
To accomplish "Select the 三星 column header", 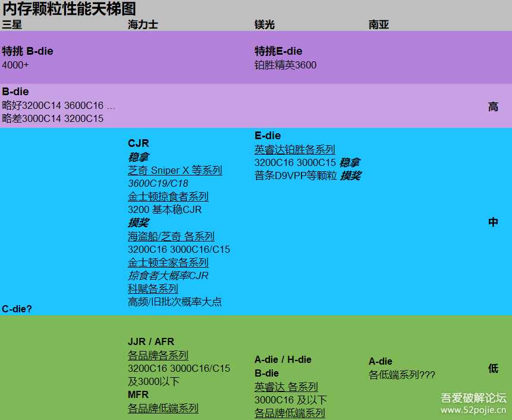I will [x=12, y=24].
